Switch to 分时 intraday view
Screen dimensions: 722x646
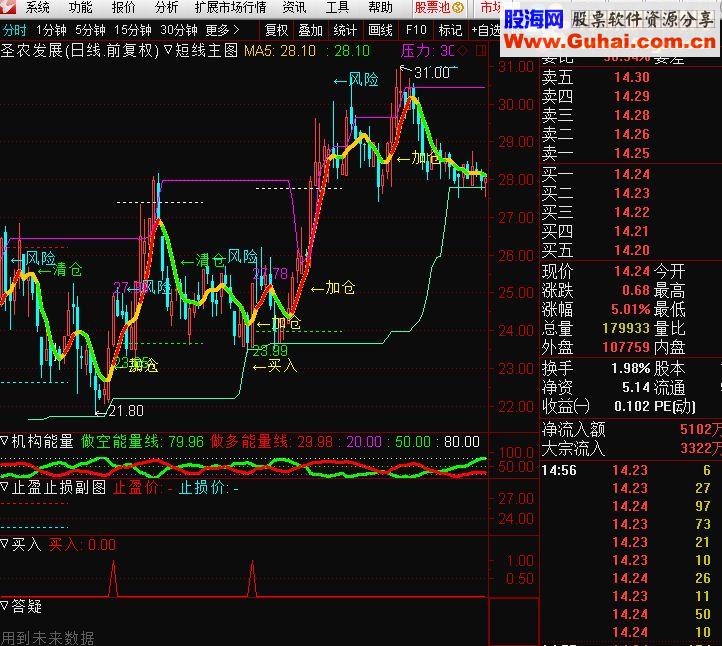click(x=15, y=30)
